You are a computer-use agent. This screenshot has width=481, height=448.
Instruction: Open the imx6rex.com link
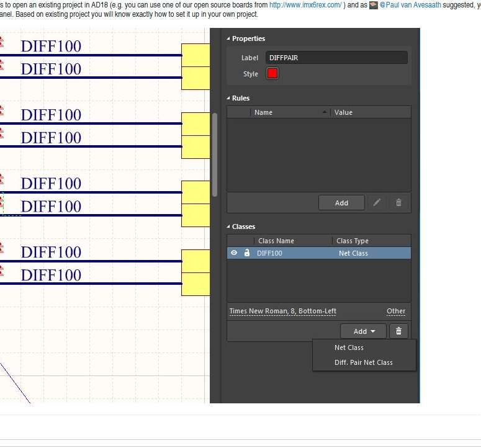click(305, 5)
